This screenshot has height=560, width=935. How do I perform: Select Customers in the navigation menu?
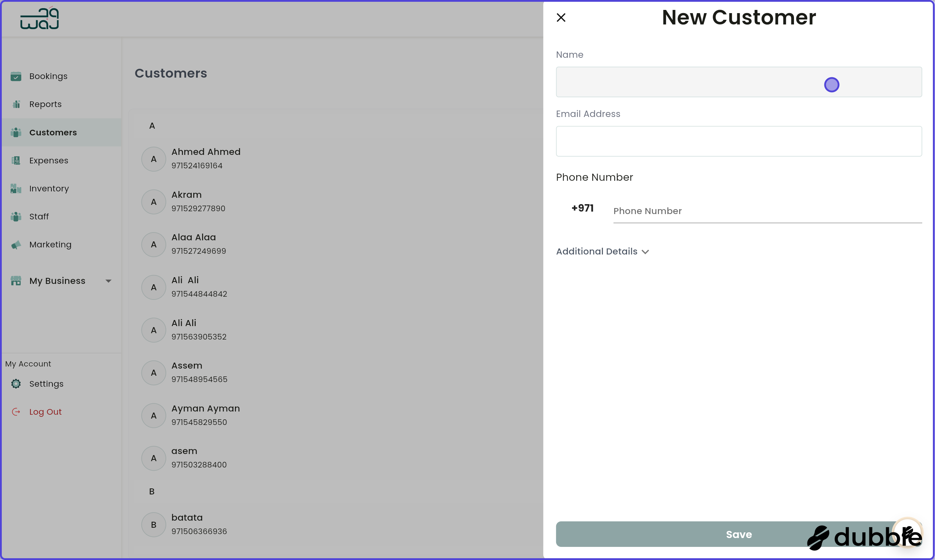(x=52, y=133)
